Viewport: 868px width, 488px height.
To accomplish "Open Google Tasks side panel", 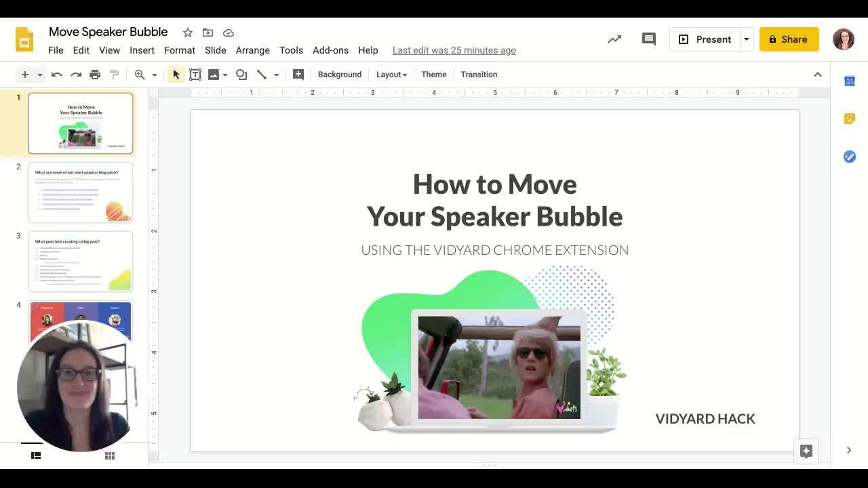I will pos(850,157).
